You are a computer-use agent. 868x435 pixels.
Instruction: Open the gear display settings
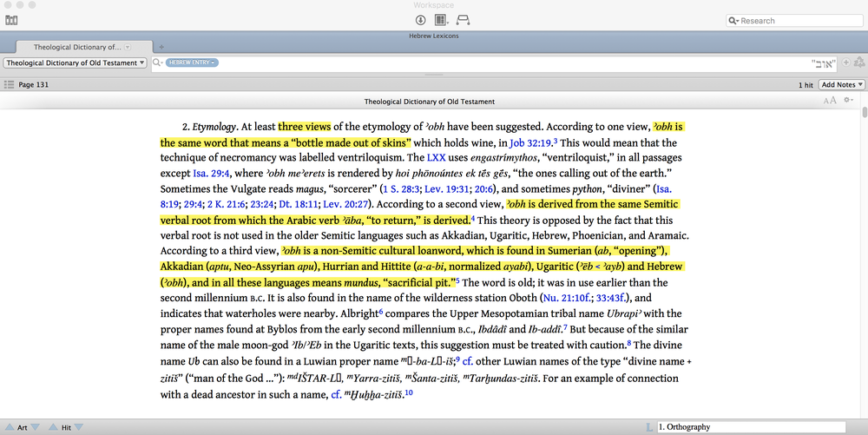848,101
